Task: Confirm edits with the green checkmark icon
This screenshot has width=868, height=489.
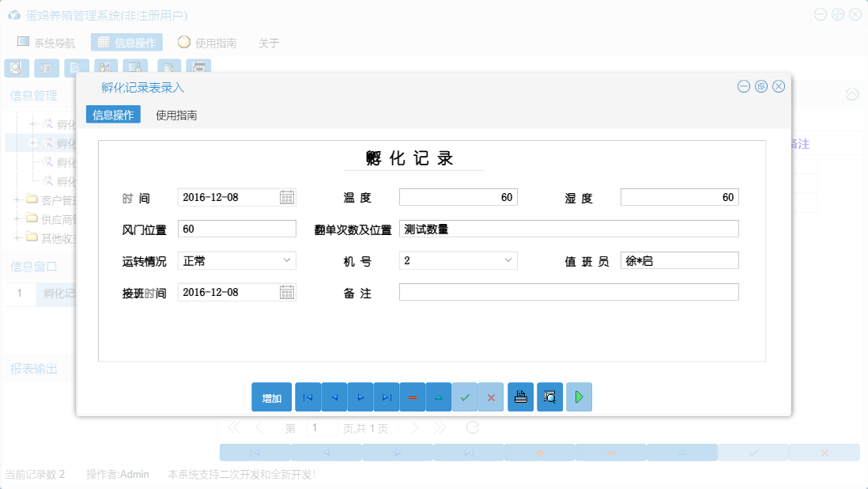Action: click(x=465, y=396)
